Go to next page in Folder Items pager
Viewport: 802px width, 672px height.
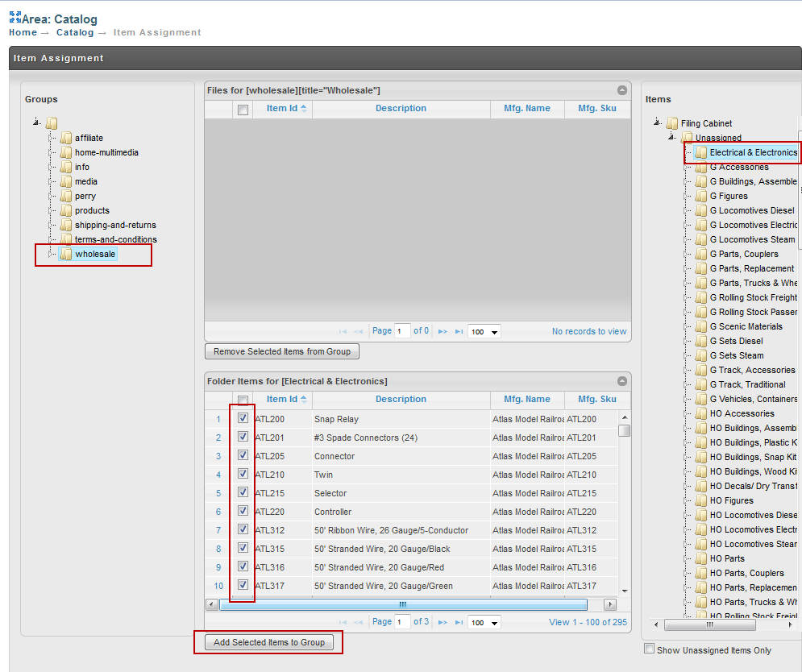coord(443,622)
